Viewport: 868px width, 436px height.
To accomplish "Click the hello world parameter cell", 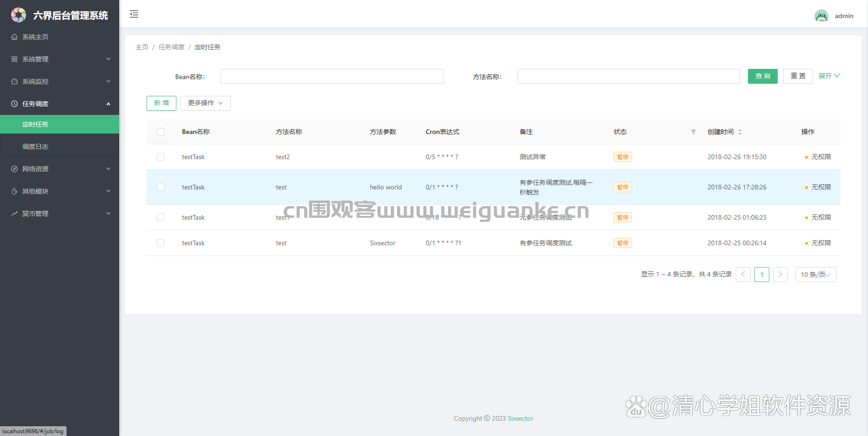I will 386,187.
